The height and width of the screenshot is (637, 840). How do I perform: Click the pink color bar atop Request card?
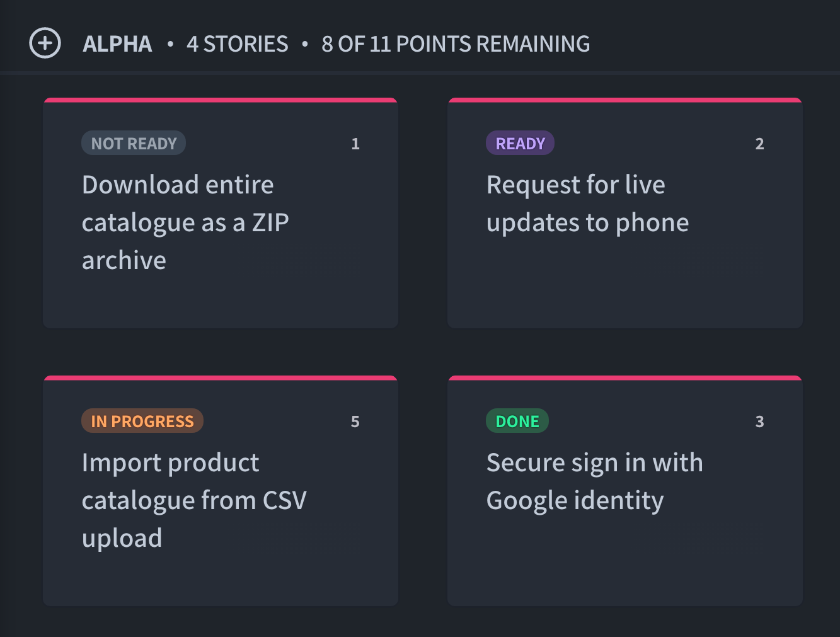625,100
